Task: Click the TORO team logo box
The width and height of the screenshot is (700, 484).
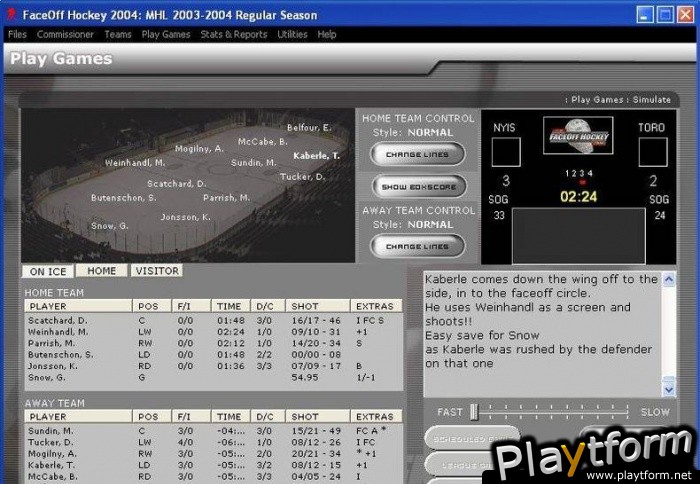Action: point(653,152)
